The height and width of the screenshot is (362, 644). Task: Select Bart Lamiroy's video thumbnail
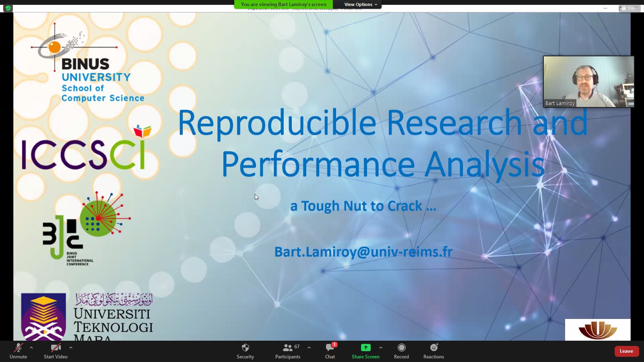(588, 82)
